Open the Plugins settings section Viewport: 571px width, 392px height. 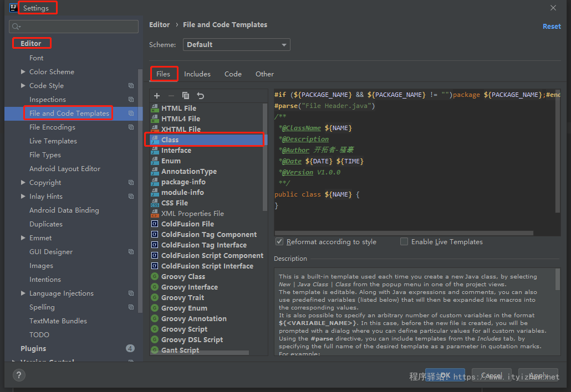pos(33,348)
